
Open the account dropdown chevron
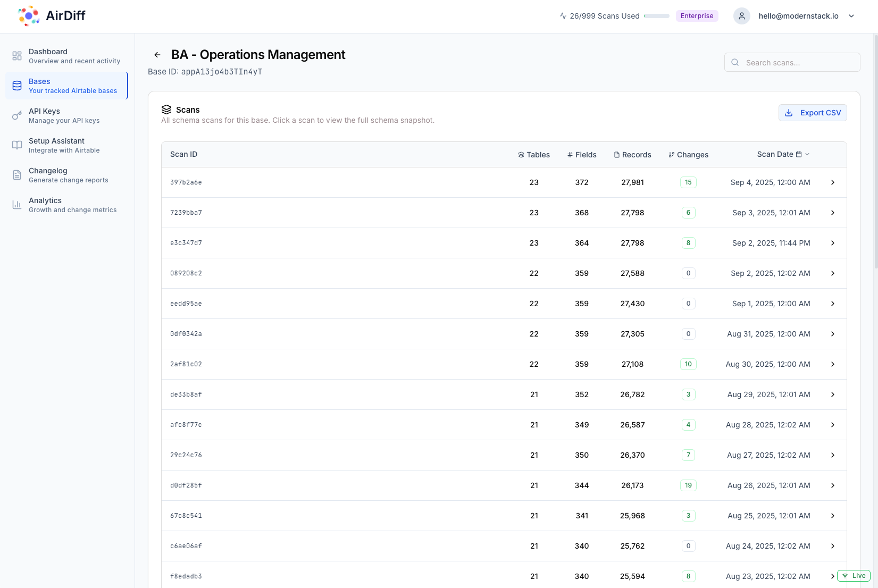pos(851,16)
